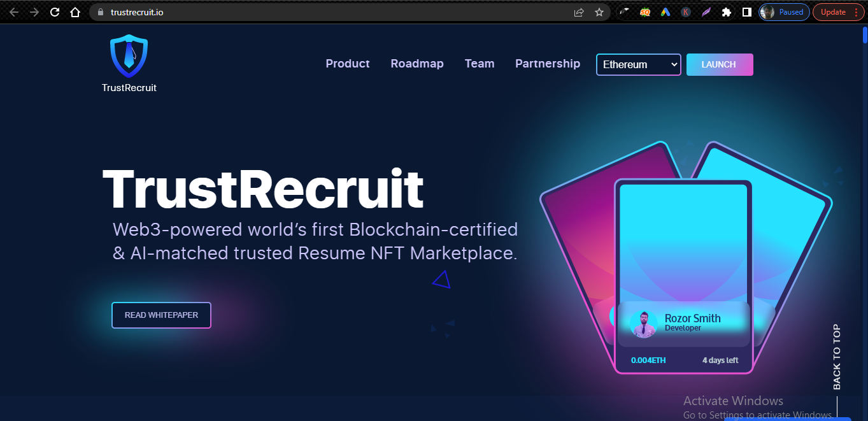Click the Web3-powered tagline text

(315, 241)
